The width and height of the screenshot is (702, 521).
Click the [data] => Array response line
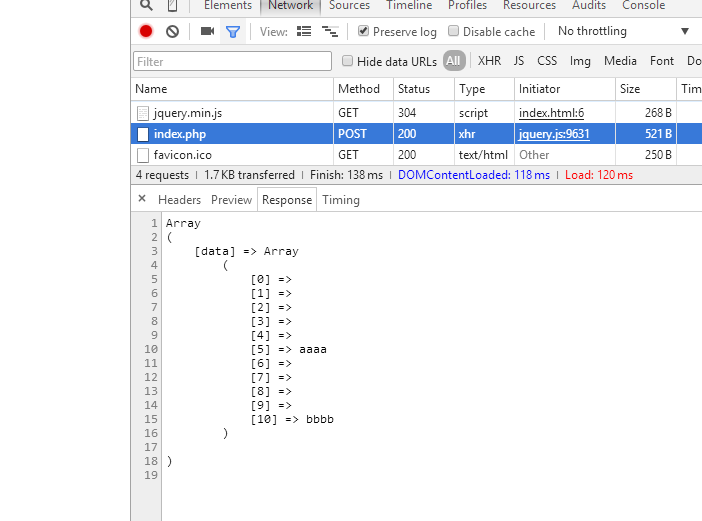246,251
